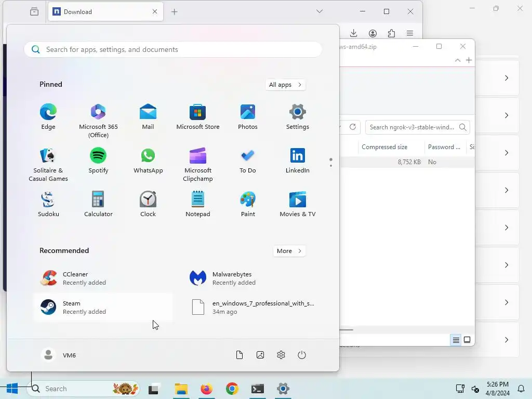Open network status icon in system tray
This screenshot has width=532, height=399.
pos(460,389)
